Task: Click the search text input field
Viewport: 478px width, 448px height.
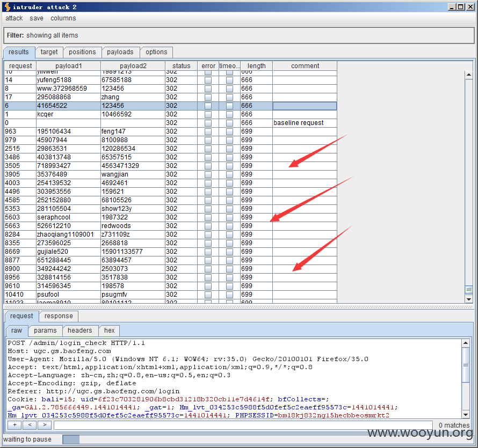Action: coord(243,425)
